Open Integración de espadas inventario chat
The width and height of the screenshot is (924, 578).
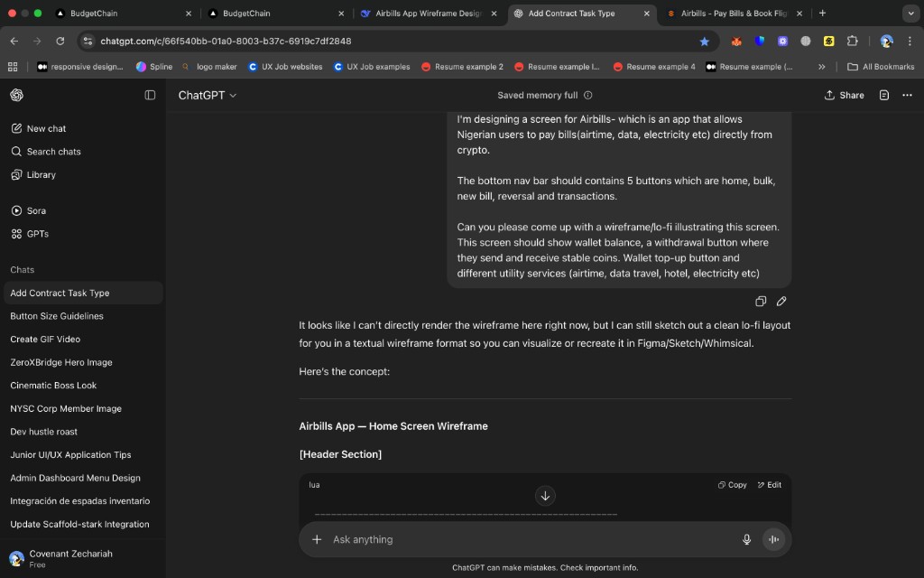(x=83, y=500)
